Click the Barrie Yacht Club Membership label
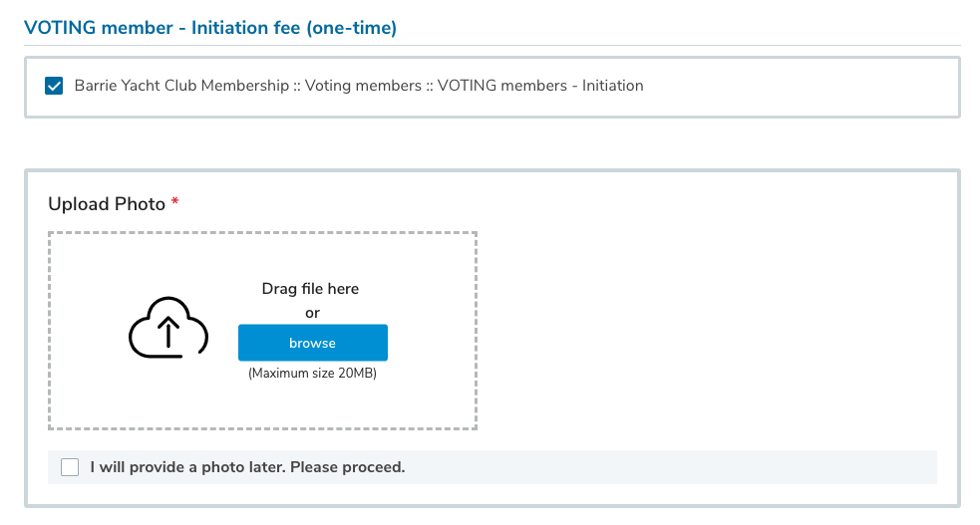The image size is (980, 525). [179, 86]
